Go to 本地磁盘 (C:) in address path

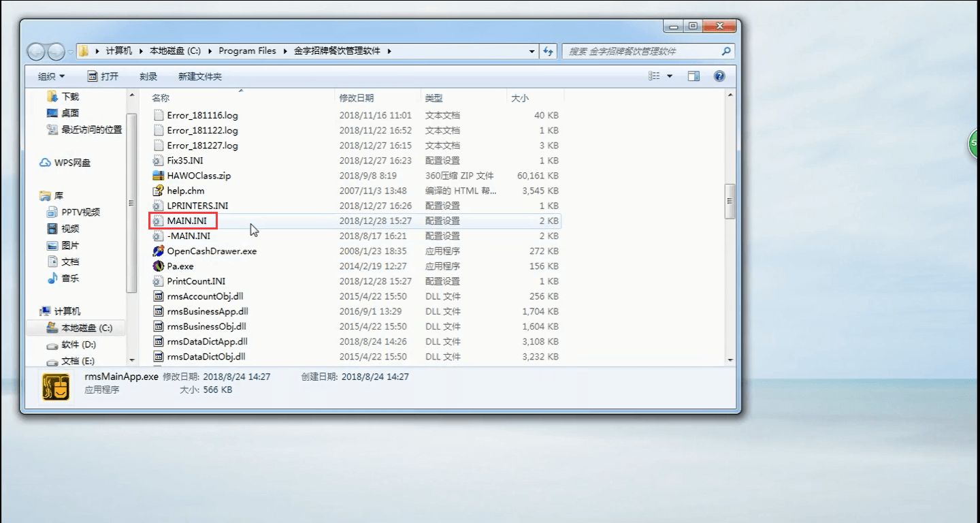coord(175,51)
